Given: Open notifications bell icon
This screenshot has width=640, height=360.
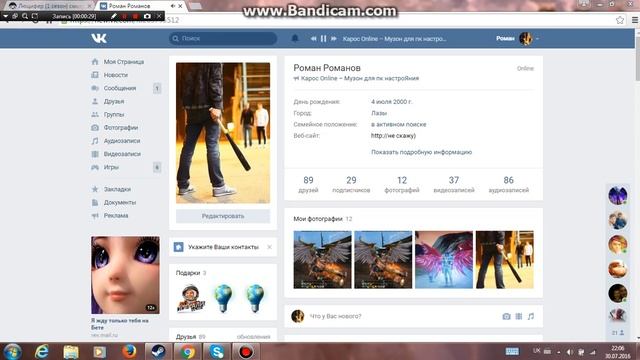Looking at the screenshot, I should pyautogui.click(x=295, y=38).
